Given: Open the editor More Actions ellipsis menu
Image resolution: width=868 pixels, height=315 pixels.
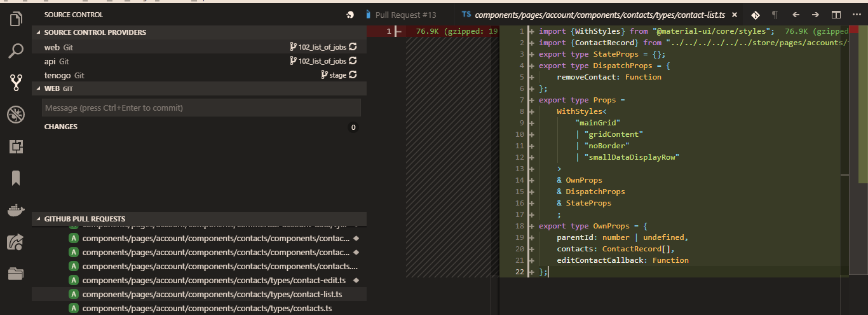Looking at the screenshot, I should click(x=856, y=15).
